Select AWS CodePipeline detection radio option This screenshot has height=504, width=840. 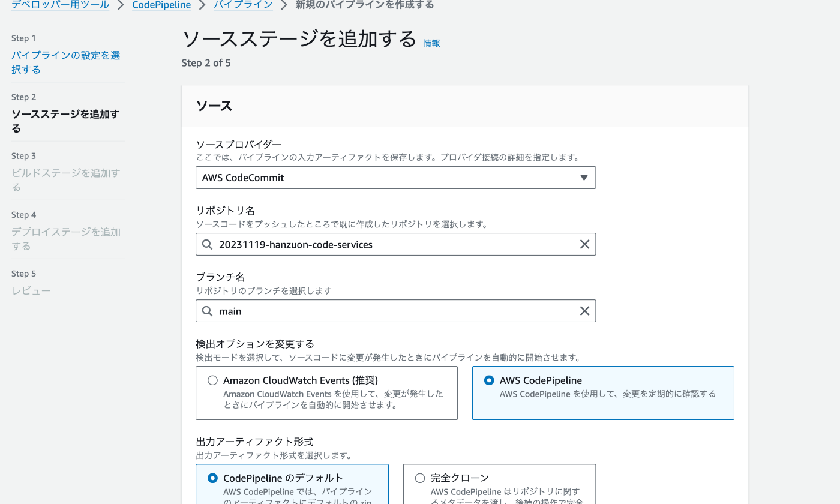489,380
